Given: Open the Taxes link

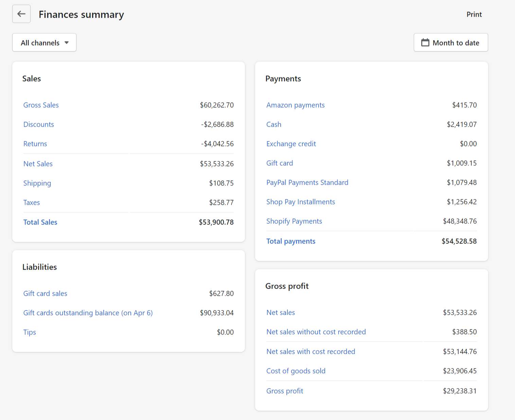Looking at the screenshot, I should (x=32, y=202).
